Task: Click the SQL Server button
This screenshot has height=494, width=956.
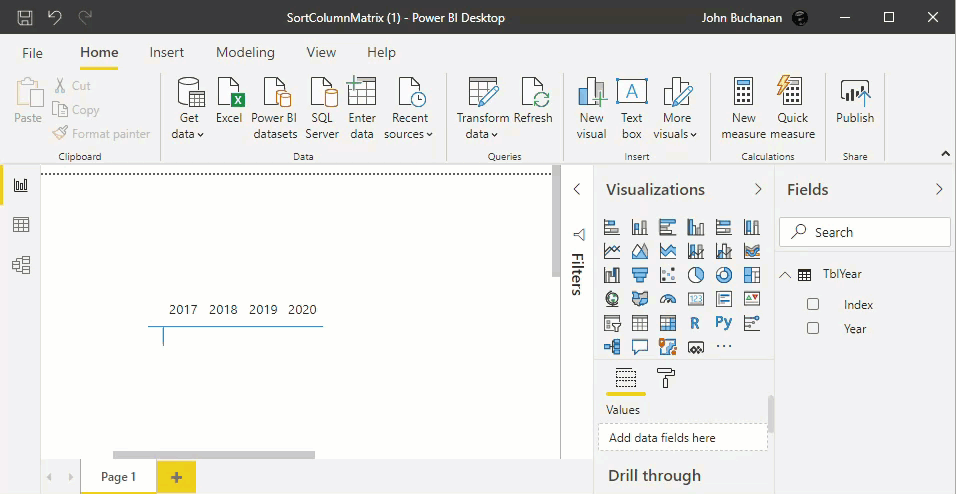Action: [322, 109]
